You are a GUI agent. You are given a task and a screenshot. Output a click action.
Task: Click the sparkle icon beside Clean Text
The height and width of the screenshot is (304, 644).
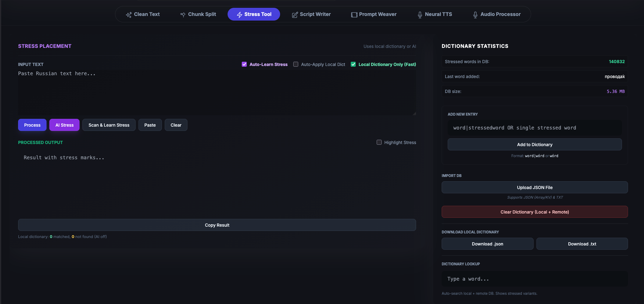(129, 15)
